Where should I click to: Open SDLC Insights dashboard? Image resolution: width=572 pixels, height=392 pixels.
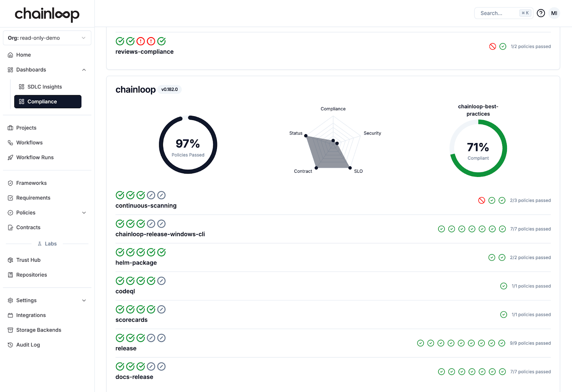(x=44, y=87)
